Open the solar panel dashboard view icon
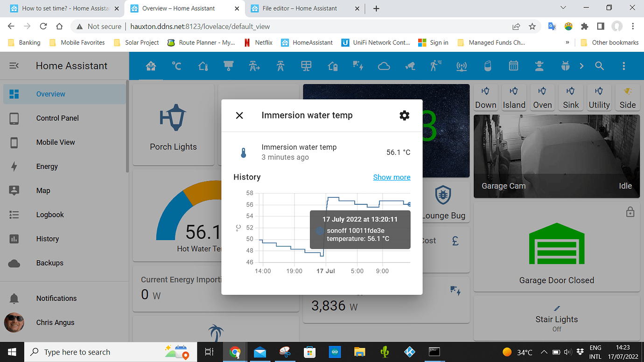Screen dimensions: 644x362 pyautogui.click(x=306, y=66)
